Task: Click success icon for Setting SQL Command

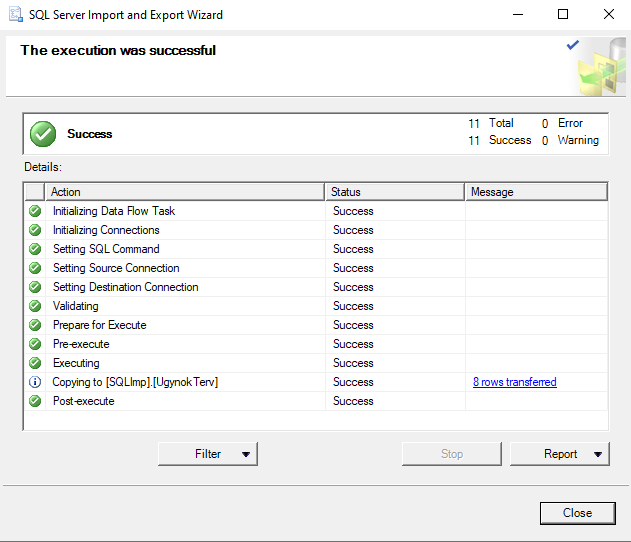Action: coord(35,249)
